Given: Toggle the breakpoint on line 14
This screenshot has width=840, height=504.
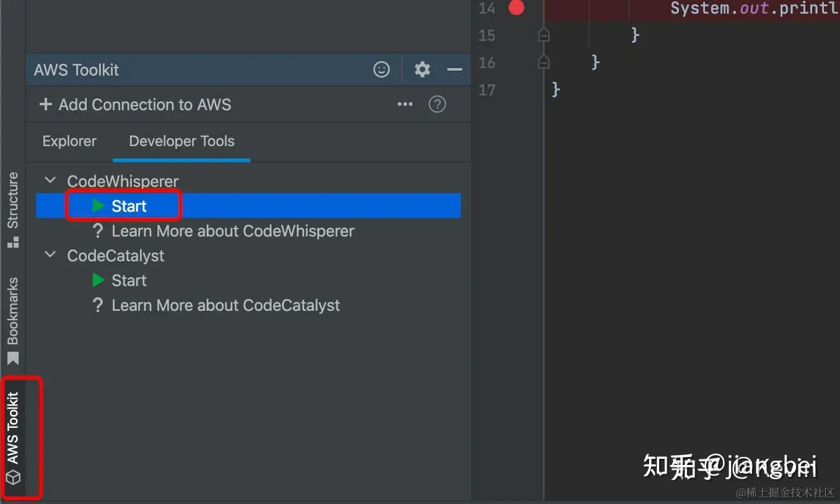Looking at the screenshot, I should pyautogui.click(x=516, y=7).
